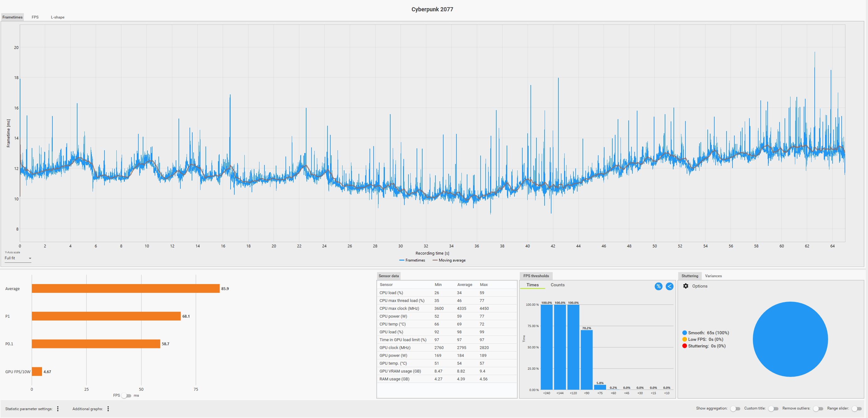Click the blue stuttering pie chart
The image size is (868, 418).
(790, 339)
